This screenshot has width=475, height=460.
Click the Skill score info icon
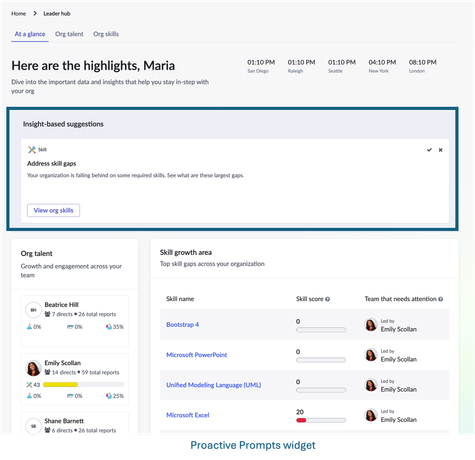tap(327, 299)
